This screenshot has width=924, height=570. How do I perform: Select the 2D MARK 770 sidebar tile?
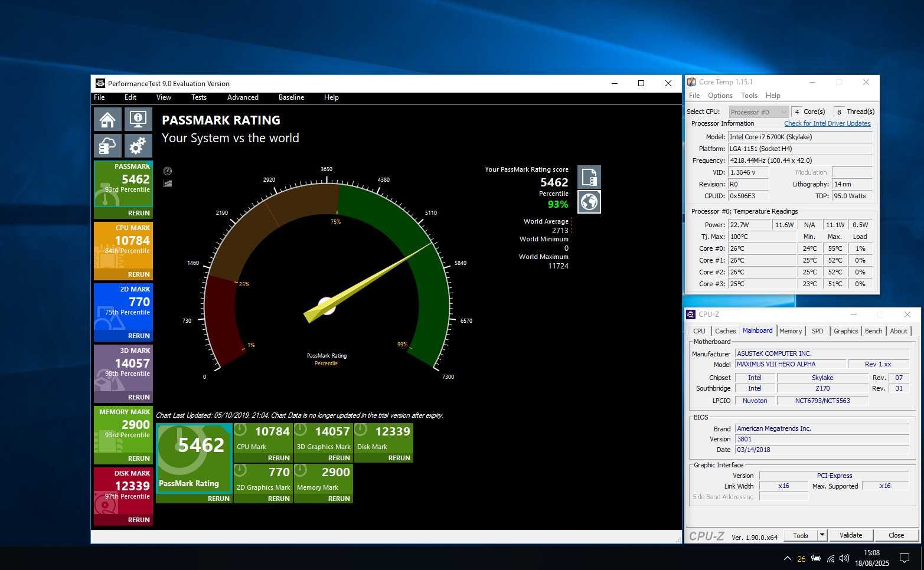[x=123, y=306]
